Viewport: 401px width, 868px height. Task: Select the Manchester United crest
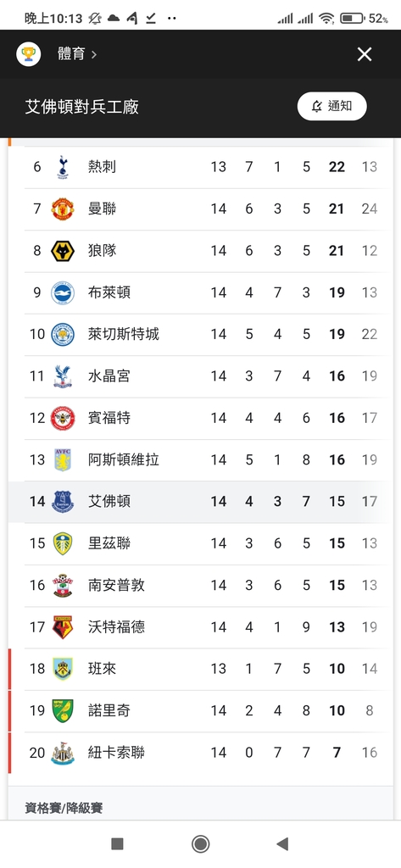63,209
